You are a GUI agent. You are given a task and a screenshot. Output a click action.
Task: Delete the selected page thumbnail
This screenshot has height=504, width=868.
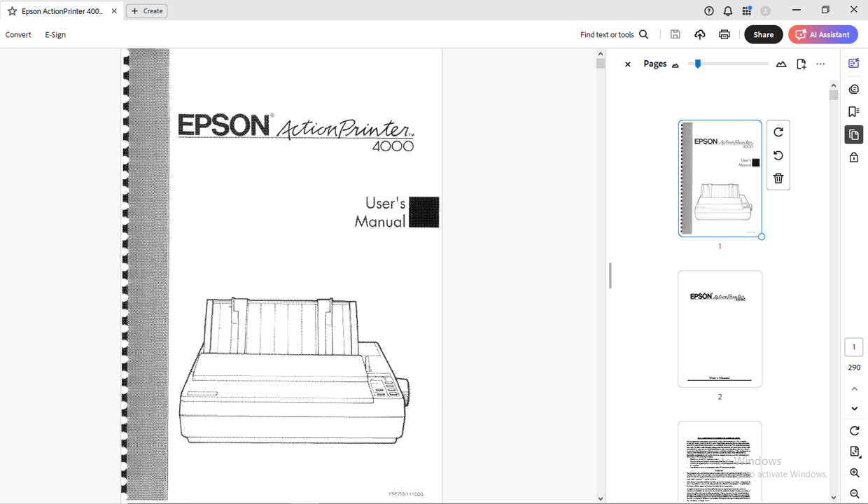click(778, 178)
